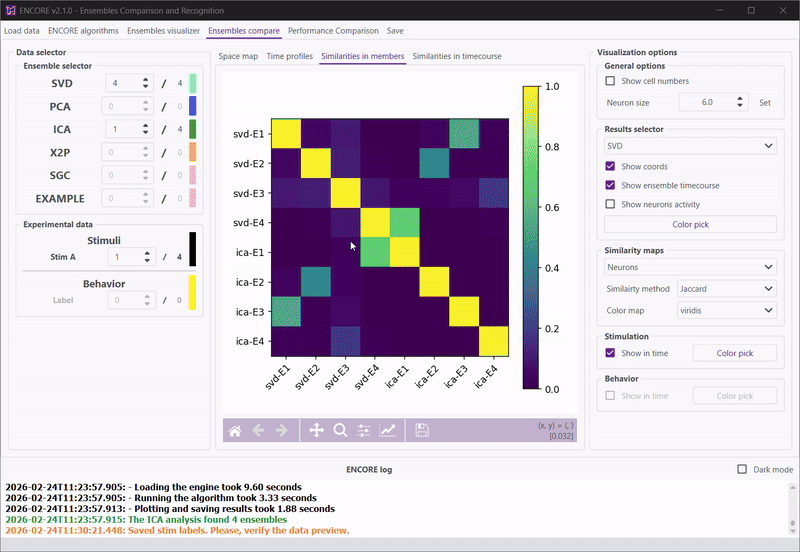Open the Load data tab
Screen dimensions: 800x552
(21, 31)
